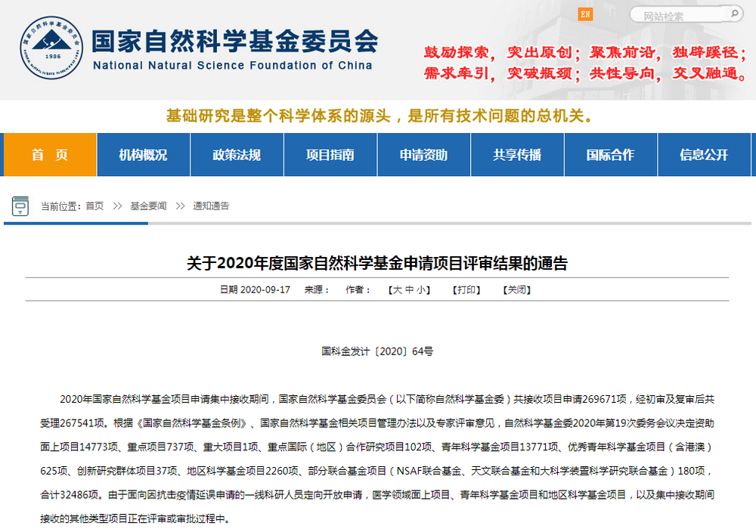Open the 申请资助 menu
Image resolution: width=756 pixels, height=532 pixels.
click(424, 155)
